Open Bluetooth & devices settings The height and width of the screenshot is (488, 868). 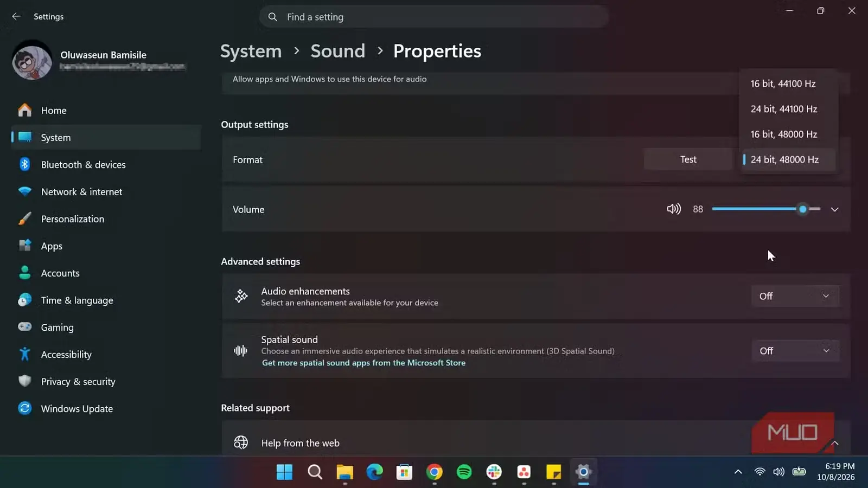pos(106,165)
